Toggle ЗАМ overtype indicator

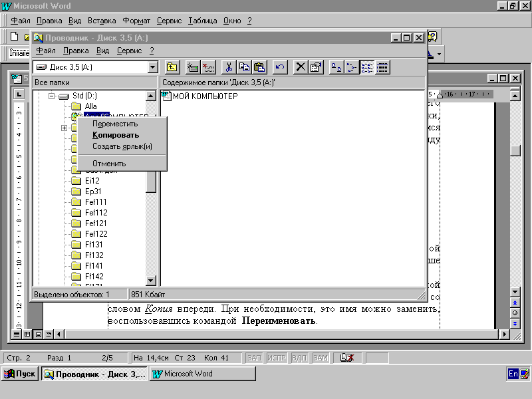(x=321, y=358)
